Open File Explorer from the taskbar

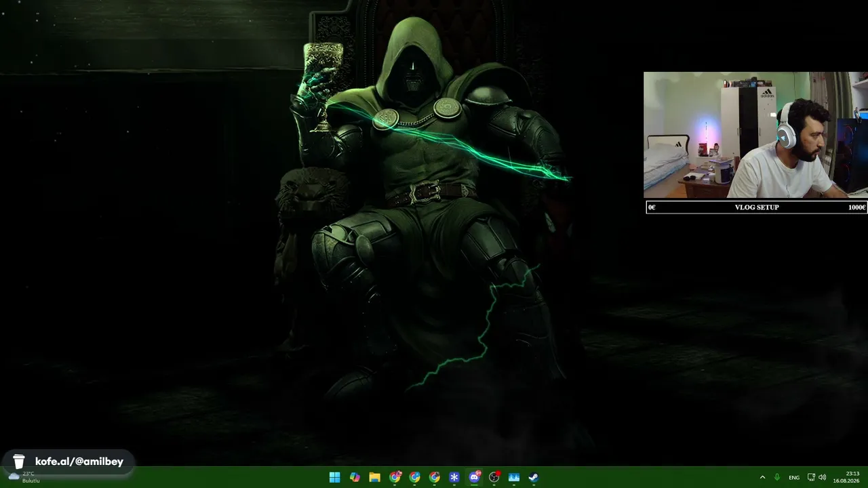(374, 477)
